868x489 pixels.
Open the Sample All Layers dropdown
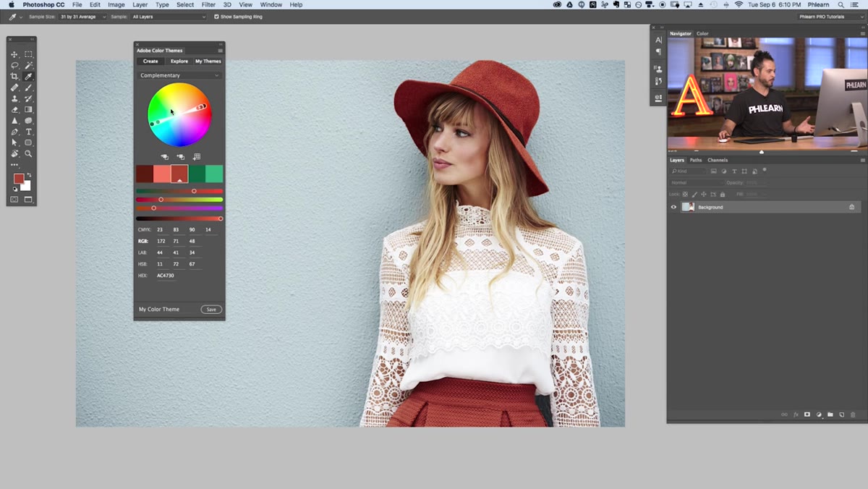pos(169,16)
